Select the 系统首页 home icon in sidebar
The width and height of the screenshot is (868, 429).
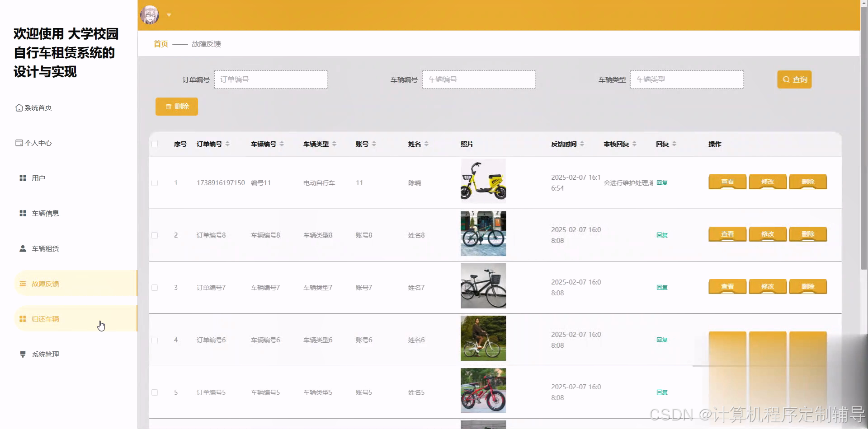[x=19, y=107]
